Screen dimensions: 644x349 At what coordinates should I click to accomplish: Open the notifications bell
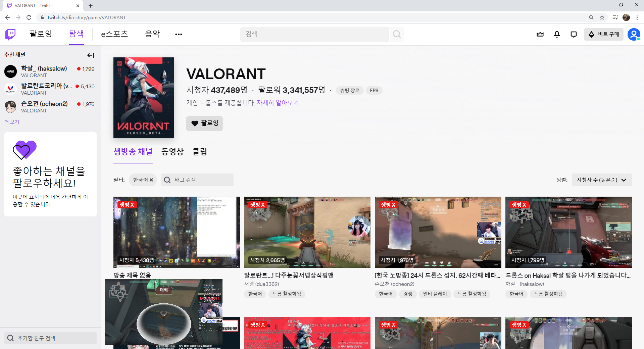point(557,34)
